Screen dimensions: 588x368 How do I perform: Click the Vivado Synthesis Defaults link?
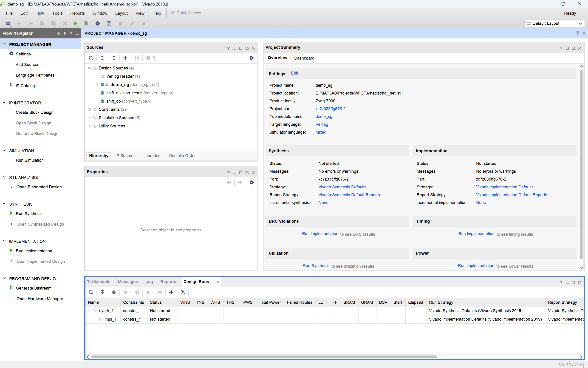click(342, 187)
